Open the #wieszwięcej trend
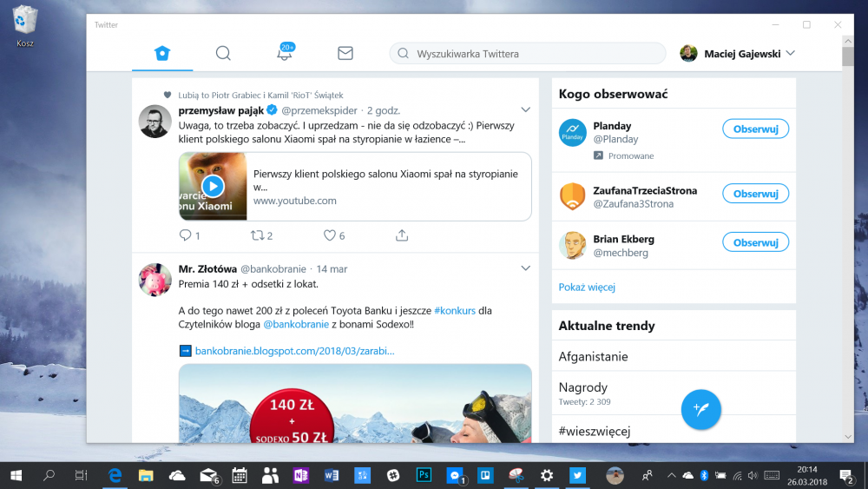 tap(674, 430)
